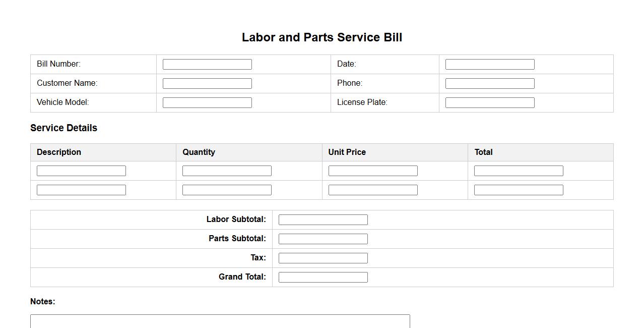Select the Customer Name text box

point(207,83)
